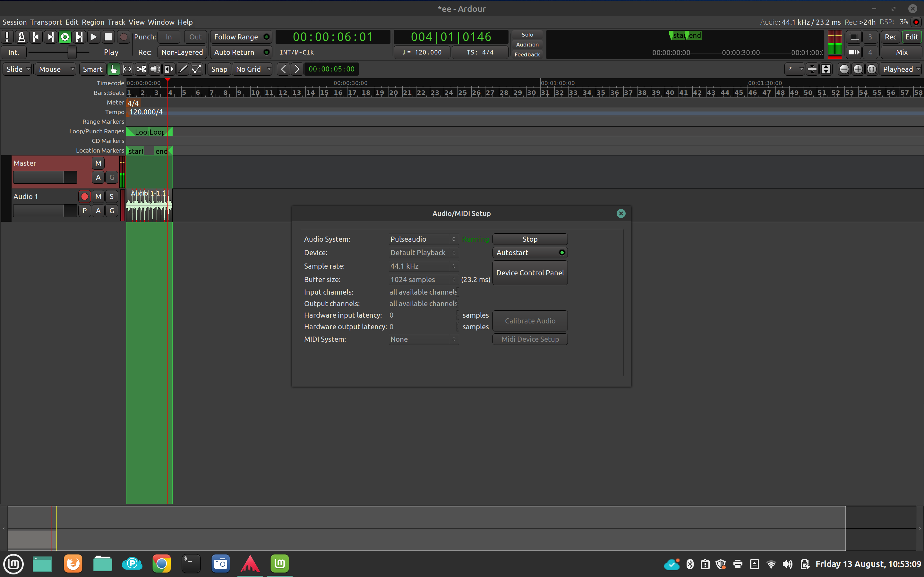Open the Audio System Pulseaudio dropdown

[423, 239]
